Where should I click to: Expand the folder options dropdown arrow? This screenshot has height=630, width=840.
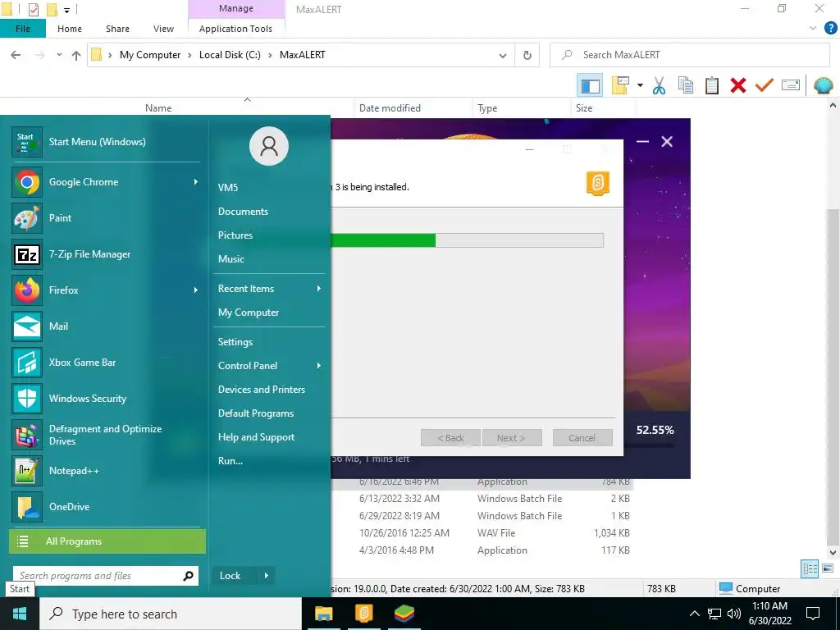[640, 85]
